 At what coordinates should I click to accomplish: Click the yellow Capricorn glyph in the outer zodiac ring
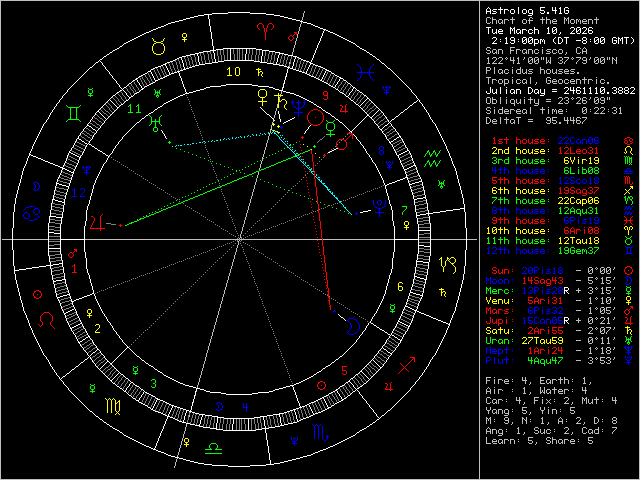448,265
